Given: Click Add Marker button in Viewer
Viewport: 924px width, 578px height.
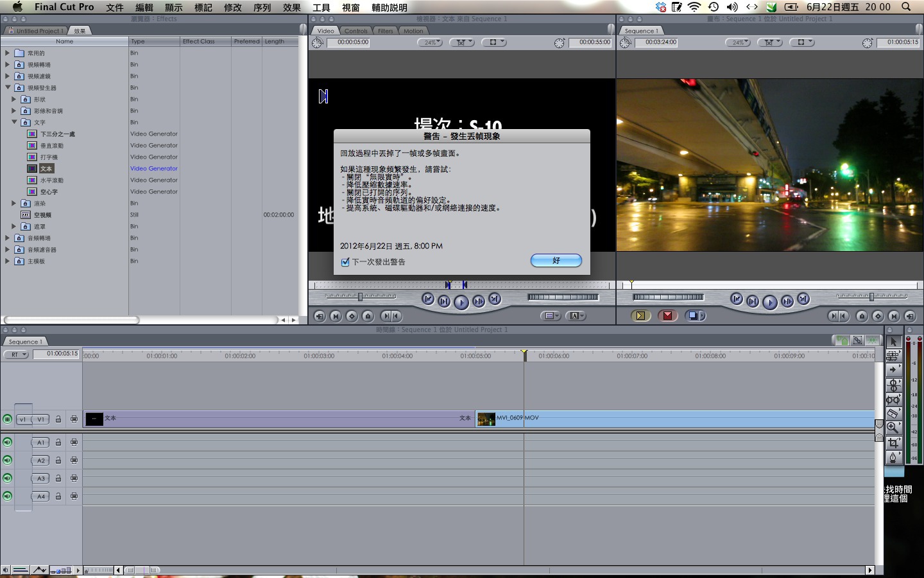Looking at the screenshot, I should (368, 316).
